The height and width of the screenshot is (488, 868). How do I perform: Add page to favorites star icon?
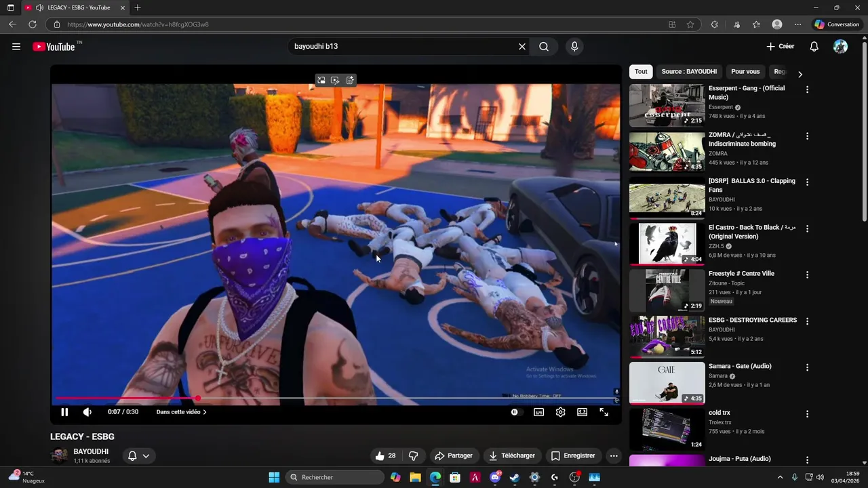click(x=690, y=24)
